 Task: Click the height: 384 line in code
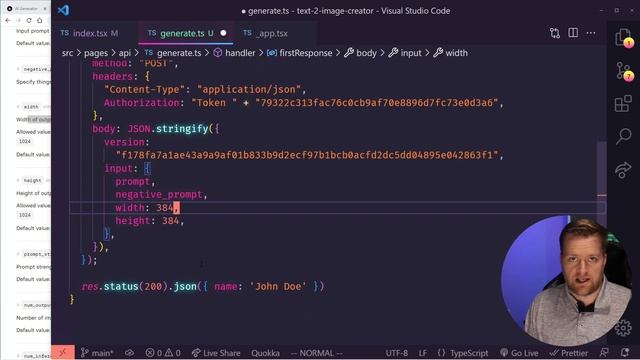point(149,221)
